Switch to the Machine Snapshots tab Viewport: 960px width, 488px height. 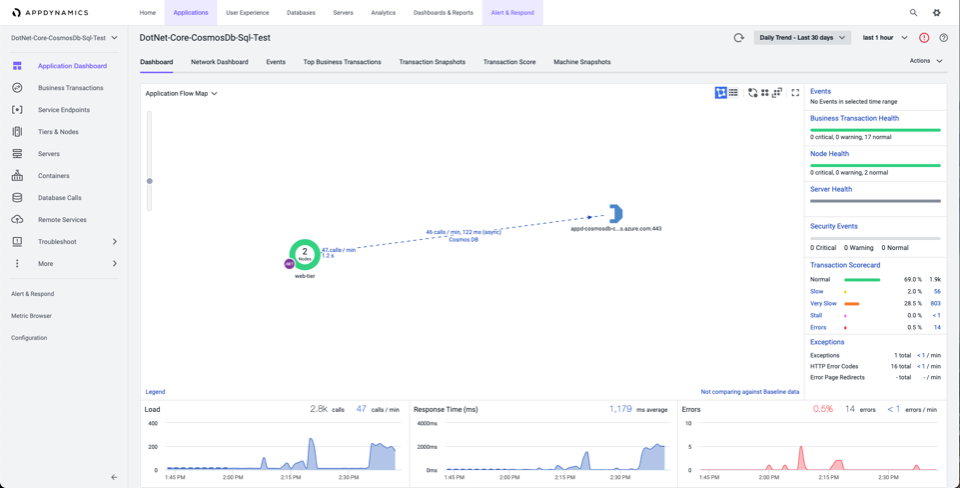[582, 62]
